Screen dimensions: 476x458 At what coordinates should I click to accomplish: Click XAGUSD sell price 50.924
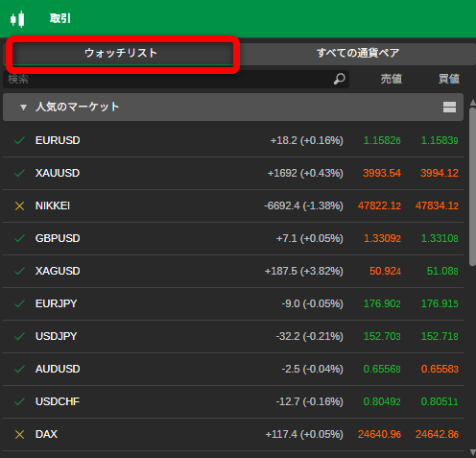[385, 271]
